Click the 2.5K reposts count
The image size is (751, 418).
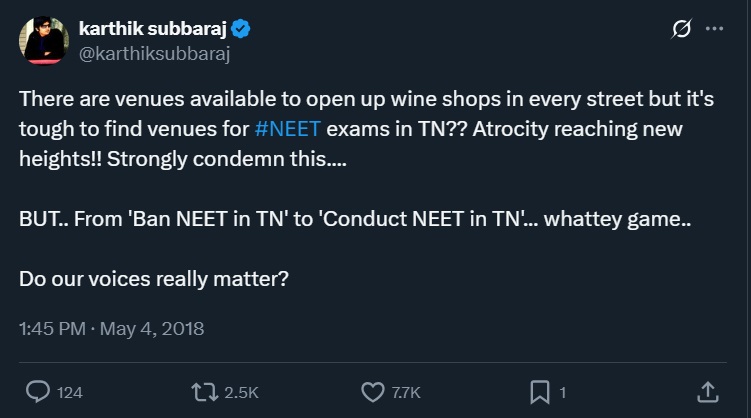pos(241,392)
